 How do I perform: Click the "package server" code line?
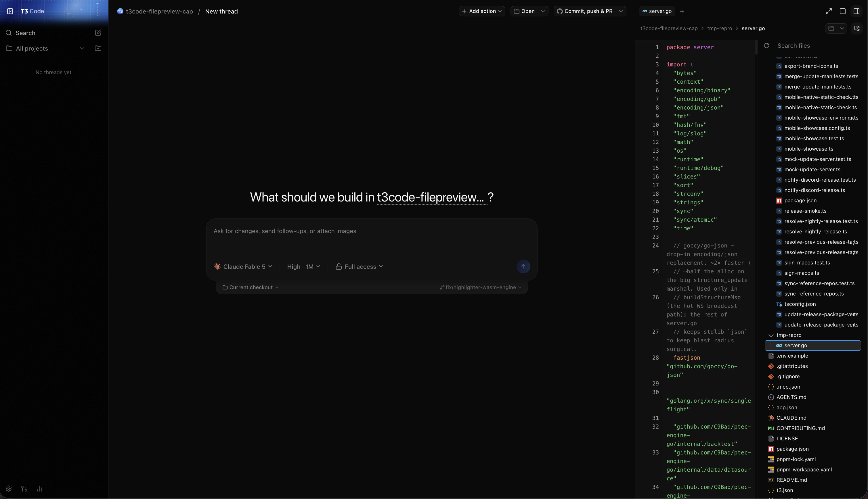pyautogui.click(x=690, y=47)
